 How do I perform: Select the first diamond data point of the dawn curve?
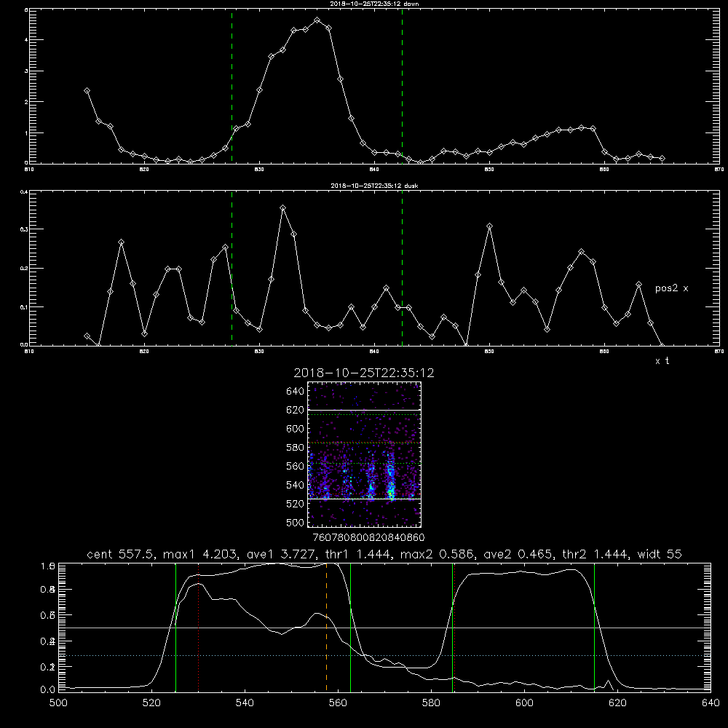point(87,90)
